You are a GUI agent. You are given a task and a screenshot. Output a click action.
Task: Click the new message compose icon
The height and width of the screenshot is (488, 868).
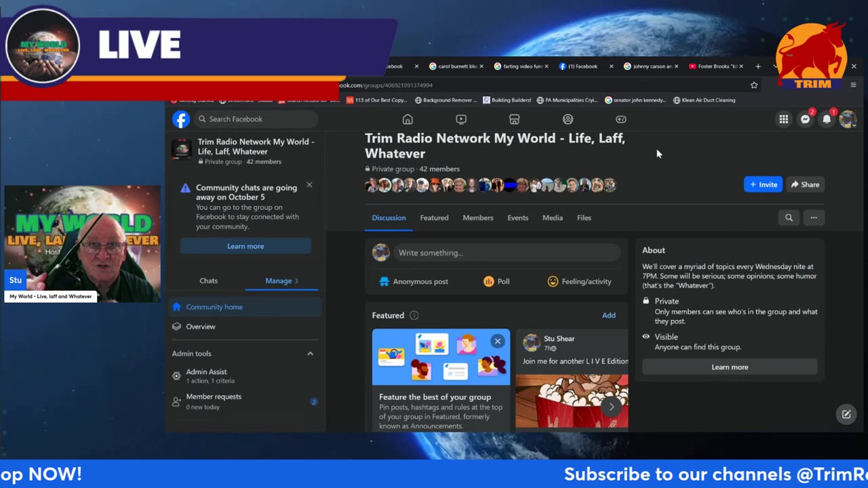point(846,414)
